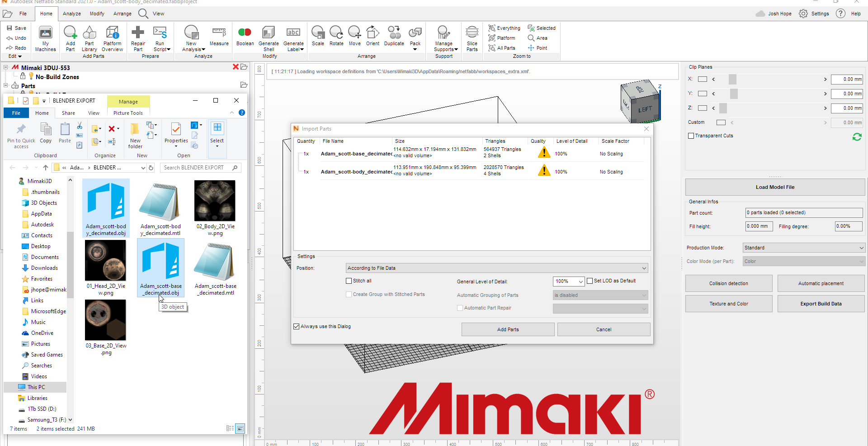Screen dimensions: 868x446
Task: Select the Move tool
Action: (x=354, y=36)
